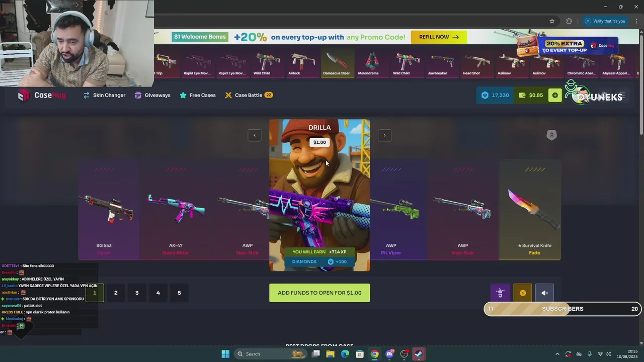This screenshot has width=644, height=362.
Task: Show the next case with right arrow
Action: click(384, 135)
